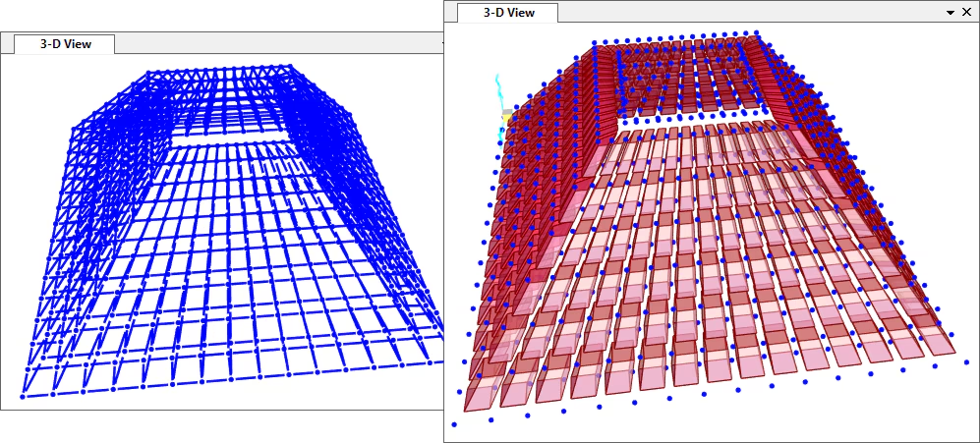Select the bottom-right corner pink extruded frame
Screen dimensions: 980x443
click(x=934, y=341)
